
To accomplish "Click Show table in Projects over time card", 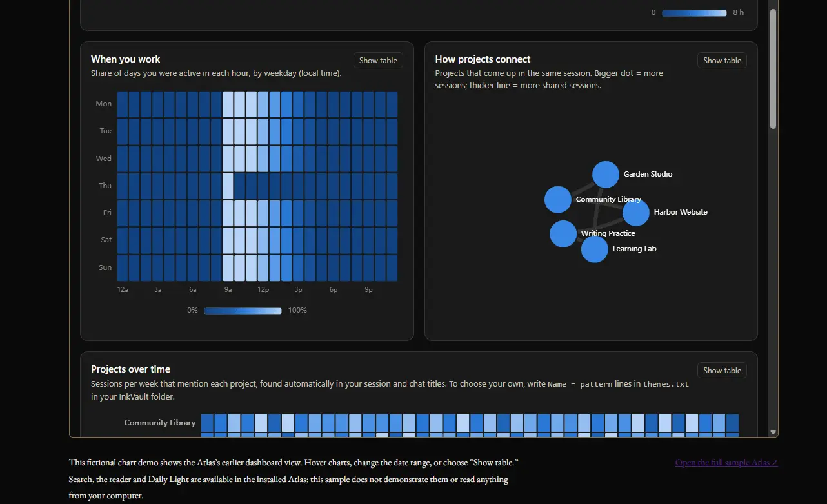I will [722, 371].
